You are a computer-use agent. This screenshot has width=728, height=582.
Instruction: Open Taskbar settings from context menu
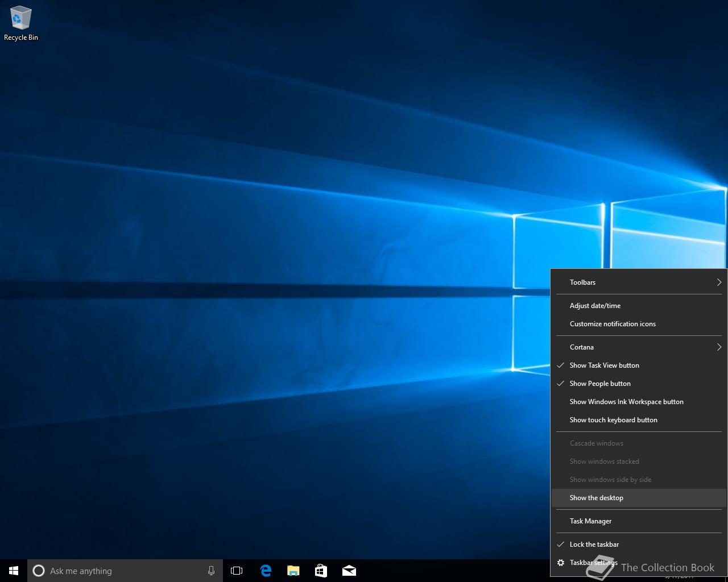[x=639, y=563]
